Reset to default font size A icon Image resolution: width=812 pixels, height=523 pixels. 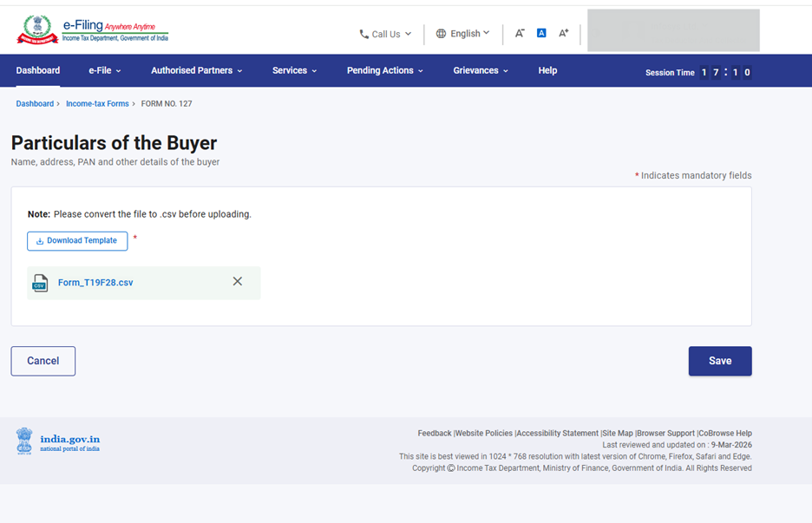click(541, 33)
